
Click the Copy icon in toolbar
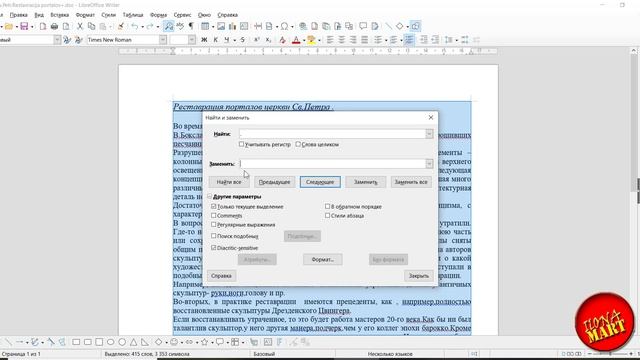pos(91,27)
